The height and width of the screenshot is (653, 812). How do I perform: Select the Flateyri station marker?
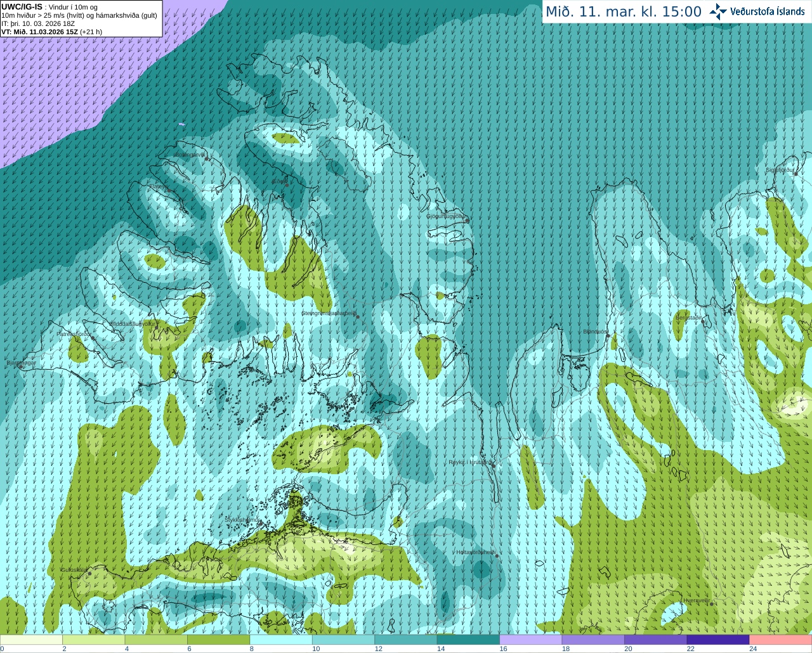169,190
